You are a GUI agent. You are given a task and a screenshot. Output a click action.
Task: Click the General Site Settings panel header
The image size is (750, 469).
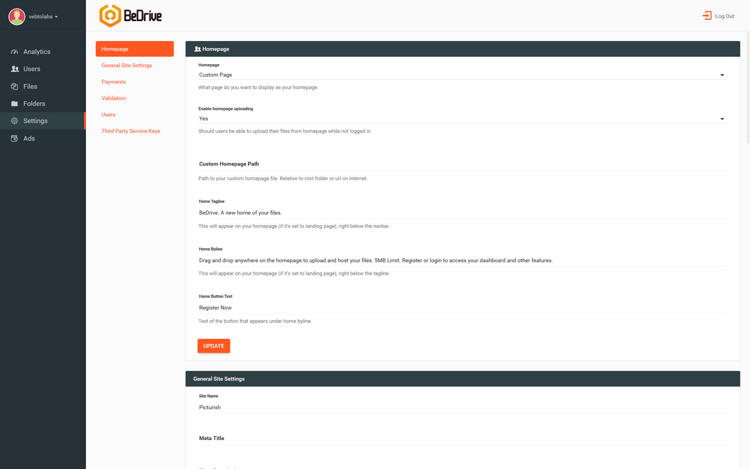point(463,379)
